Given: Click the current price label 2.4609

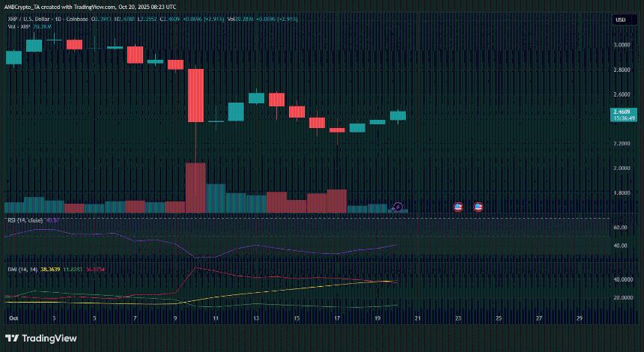Looking at the screenshot, I should (x=623, y=112).
